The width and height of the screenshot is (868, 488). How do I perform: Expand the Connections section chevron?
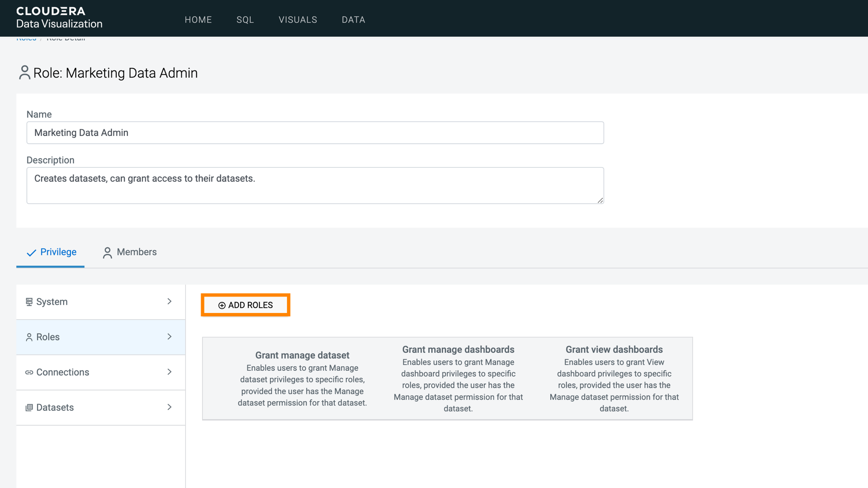click(x=169, y=372)
